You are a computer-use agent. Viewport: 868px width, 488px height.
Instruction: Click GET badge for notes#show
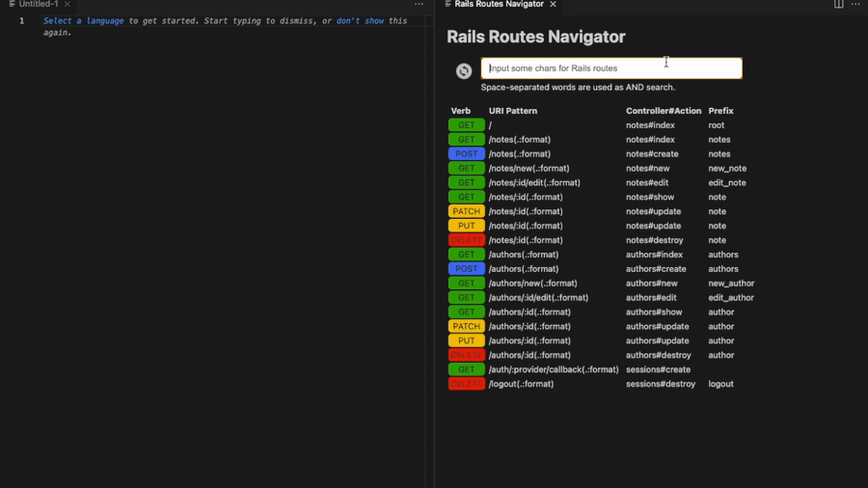click(466, 197)
